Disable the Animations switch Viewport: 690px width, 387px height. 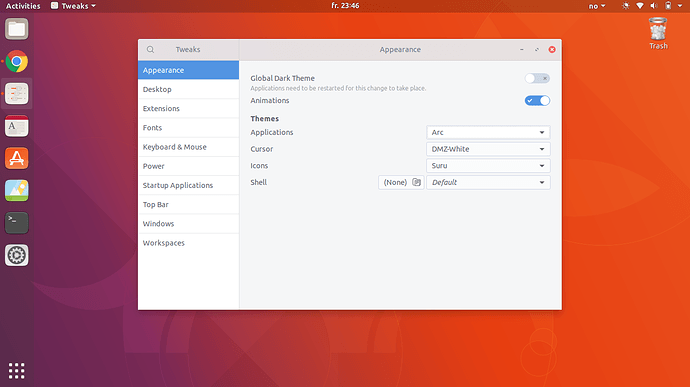537,100
